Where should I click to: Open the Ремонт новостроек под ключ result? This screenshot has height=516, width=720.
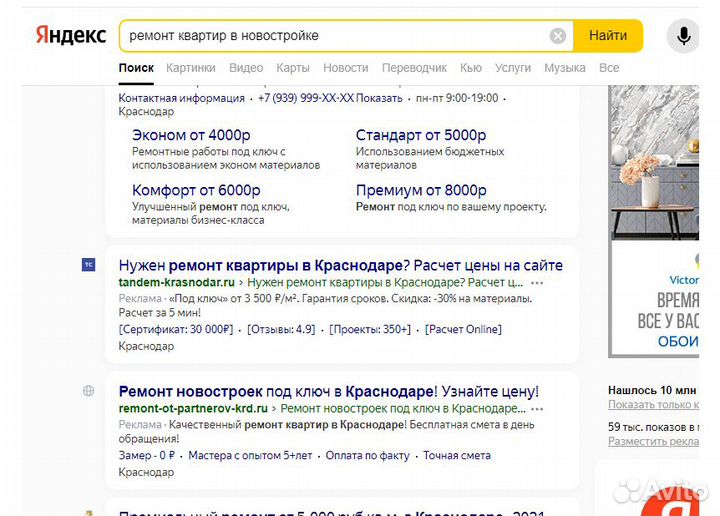329,392
